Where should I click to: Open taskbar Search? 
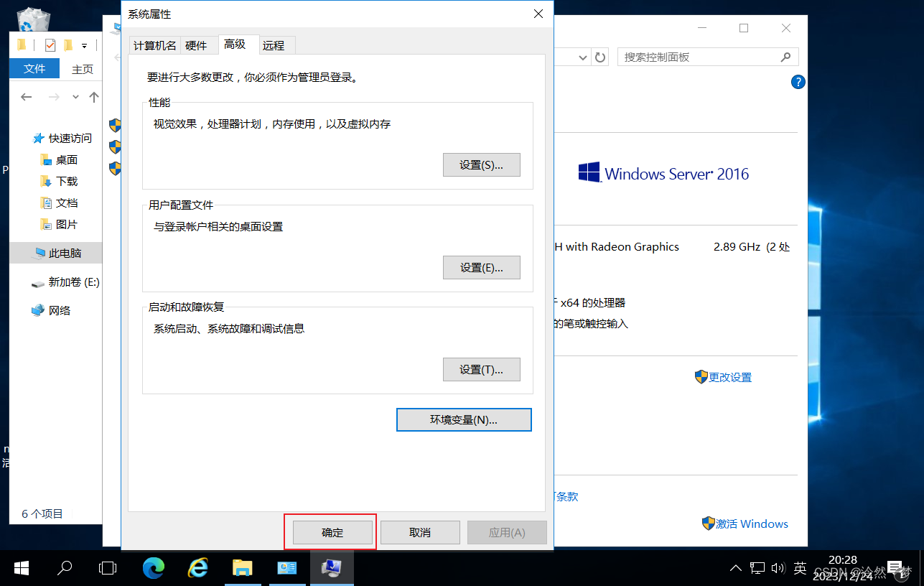tap(65, 567)
